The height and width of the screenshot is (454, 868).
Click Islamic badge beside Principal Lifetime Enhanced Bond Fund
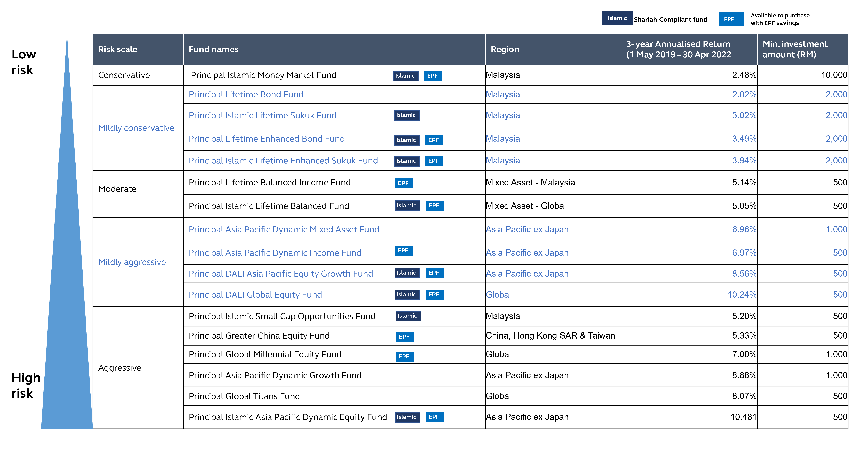click(x=407, y=140)
